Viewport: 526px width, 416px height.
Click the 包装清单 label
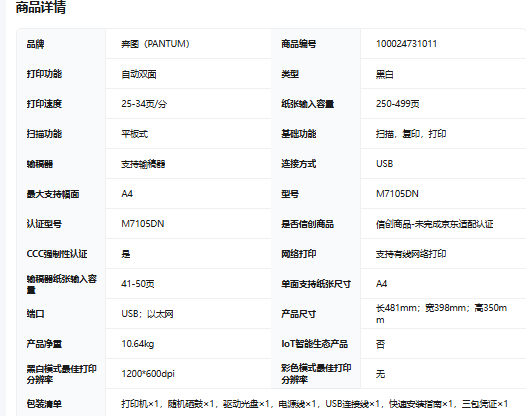44,404
